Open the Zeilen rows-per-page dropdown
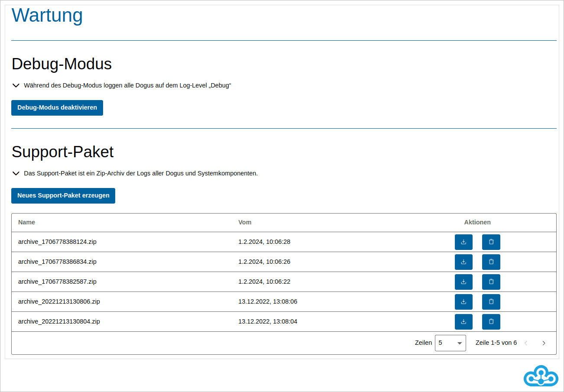The width and height of the screenshot is (564, 392). click(x=450, y=343)
